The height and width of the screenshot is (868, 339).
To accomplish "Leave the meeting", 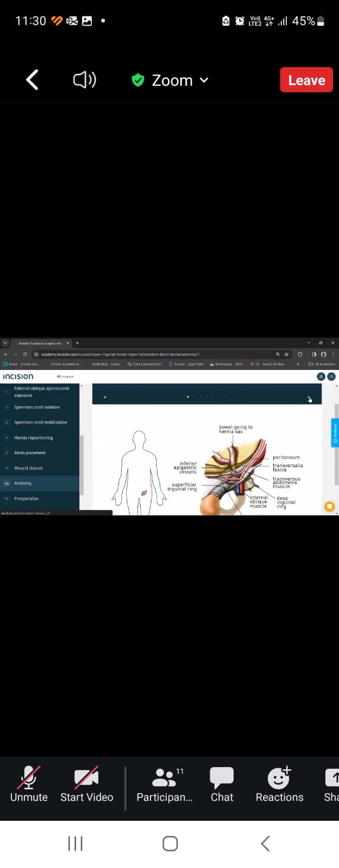I will [306, 80].
